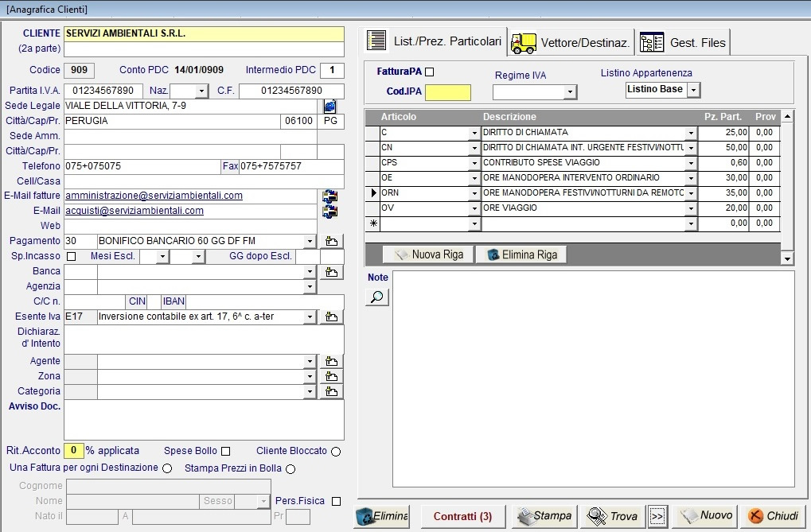811x532 pixels.
Task: Expand the Regime IVA dropdown
Action: 570,92
